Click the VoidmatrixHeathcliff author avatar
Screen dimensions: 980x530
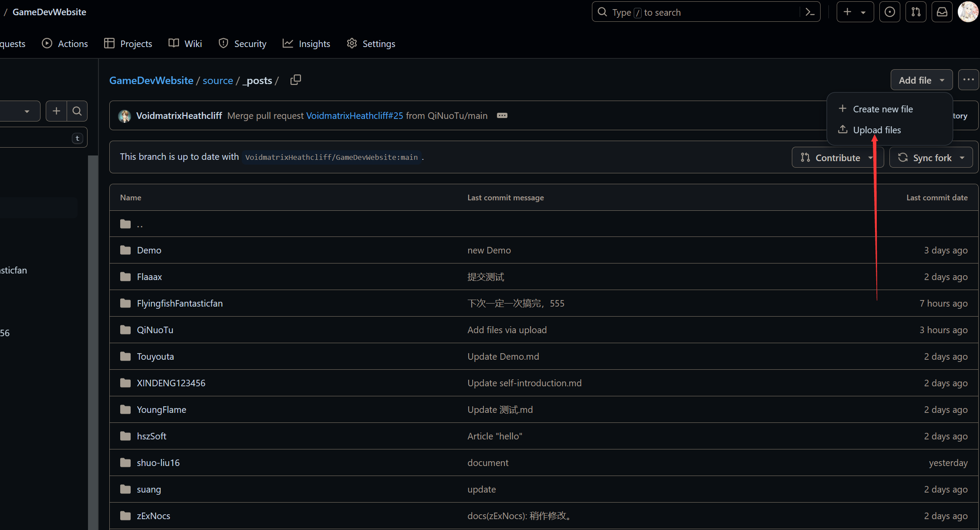[x=125, y=116]
